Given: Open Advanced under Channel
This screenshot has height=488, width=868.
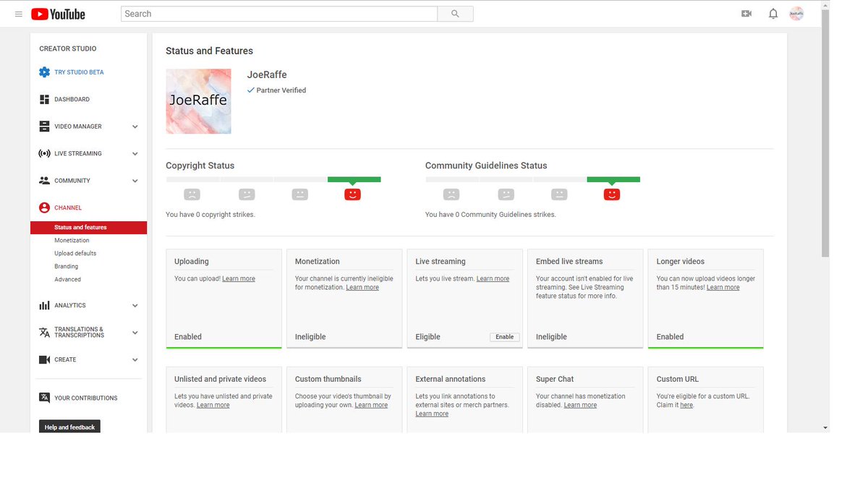Looking at the screenshot, I should click(67, 280).
